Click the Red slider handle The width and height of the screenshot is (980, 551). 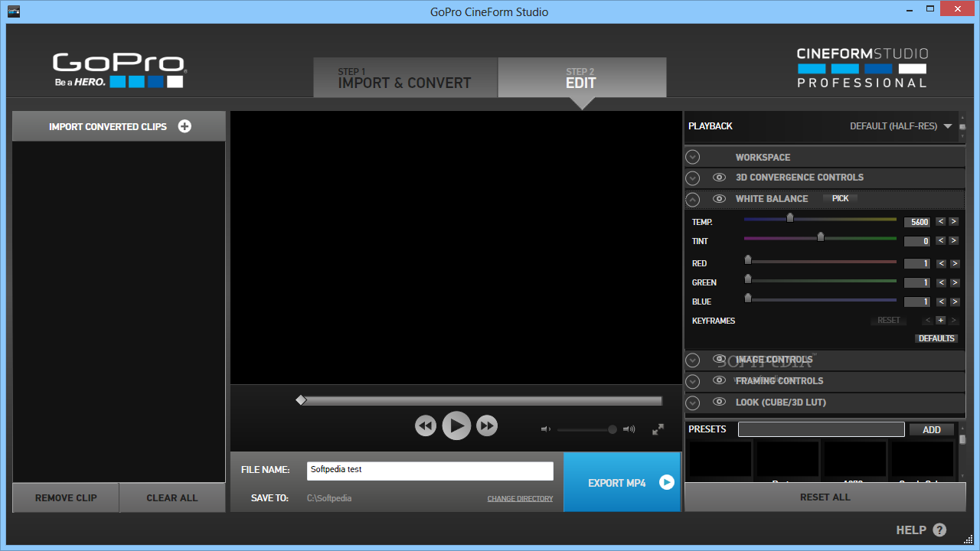[x=748, y=259]
